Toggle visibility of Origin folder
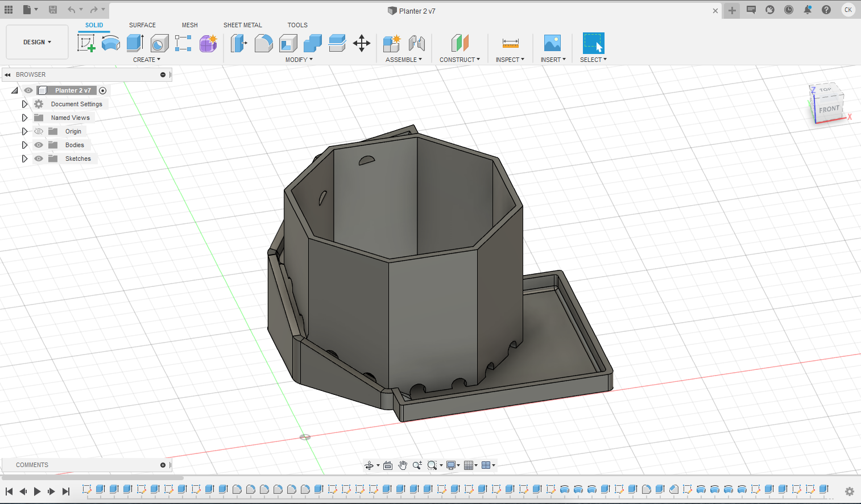Screen dimensions: 861x504 tap(39, 131)
